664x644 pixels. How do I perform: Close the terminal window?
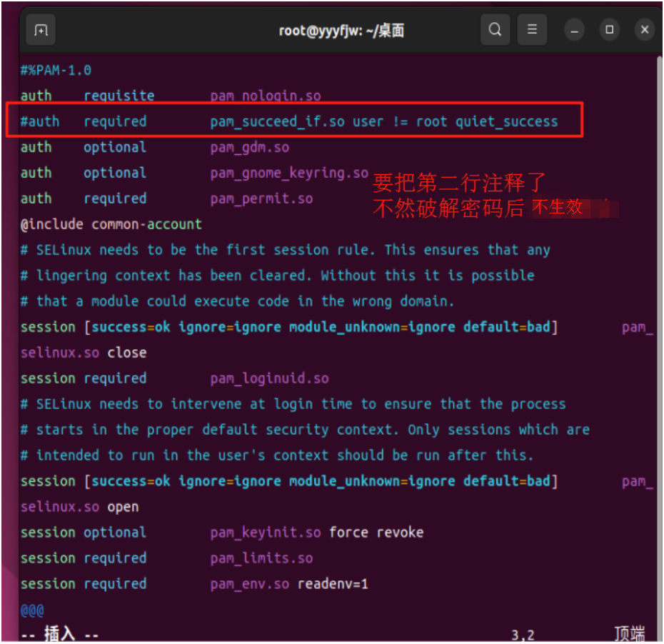click(x=645, y=30)
